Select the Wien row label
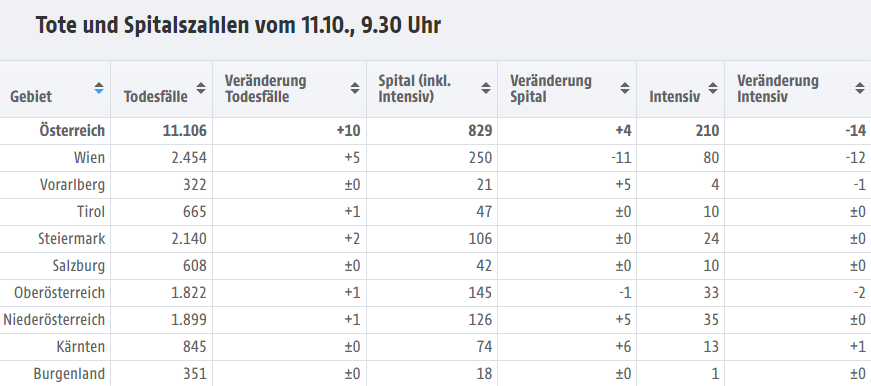The height and width of the screenshot is (386, 871). 89,158
